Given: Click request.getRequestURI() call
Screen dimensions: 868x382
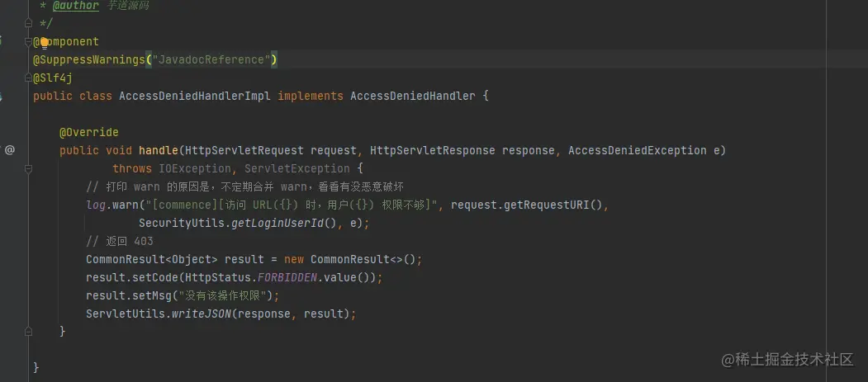Looking at the screenshot, I should (x=526, y=205).
